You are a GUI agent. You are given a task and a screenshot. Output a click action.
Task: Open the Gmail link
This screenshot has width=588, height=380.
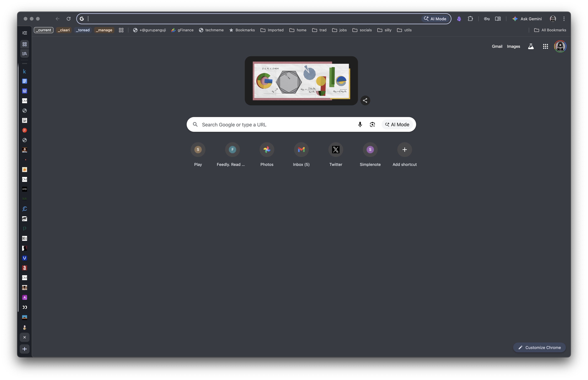497,46
